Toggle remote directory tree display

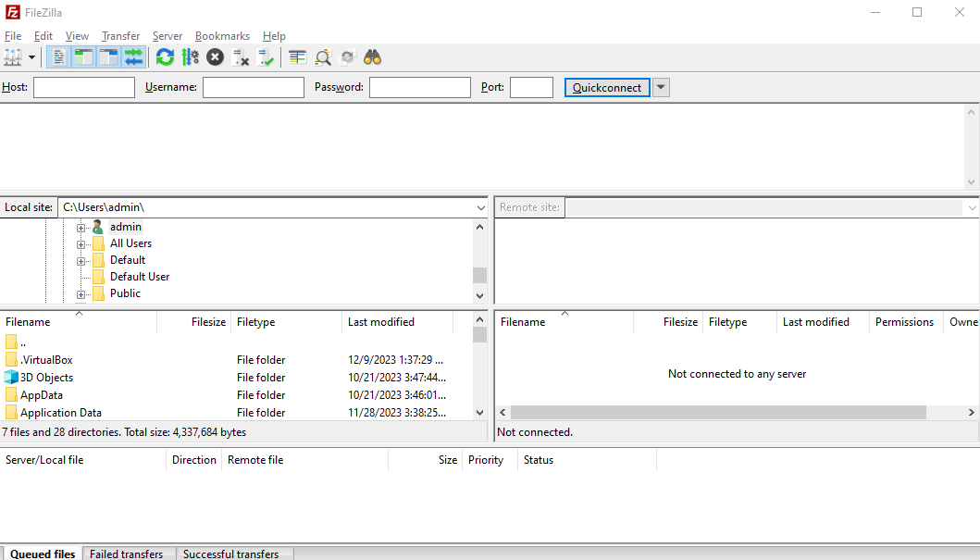point(109,57)
